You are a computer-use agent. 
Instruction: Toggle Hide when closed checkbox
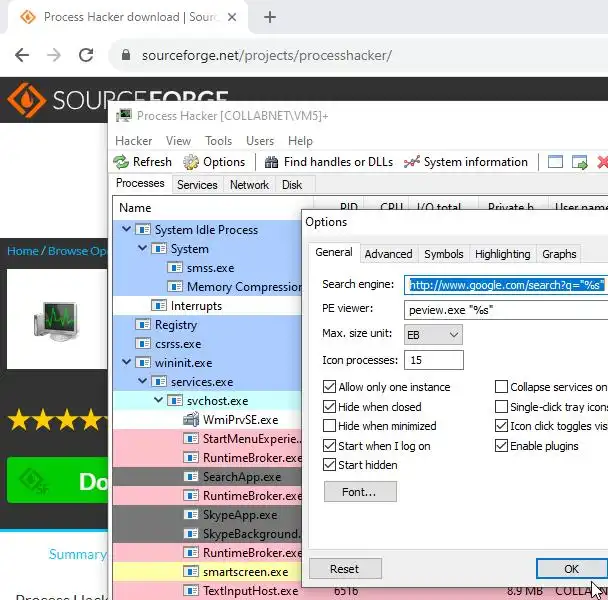pyautogui.click(x=329, y=406)
